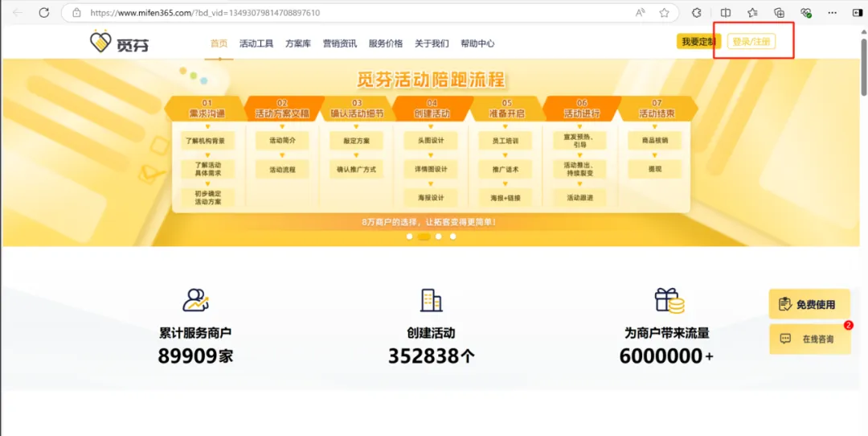Open the Collections icon
The height and width of the screenshot is (436, 868).
pyautogui.click(x=779, y=13)
